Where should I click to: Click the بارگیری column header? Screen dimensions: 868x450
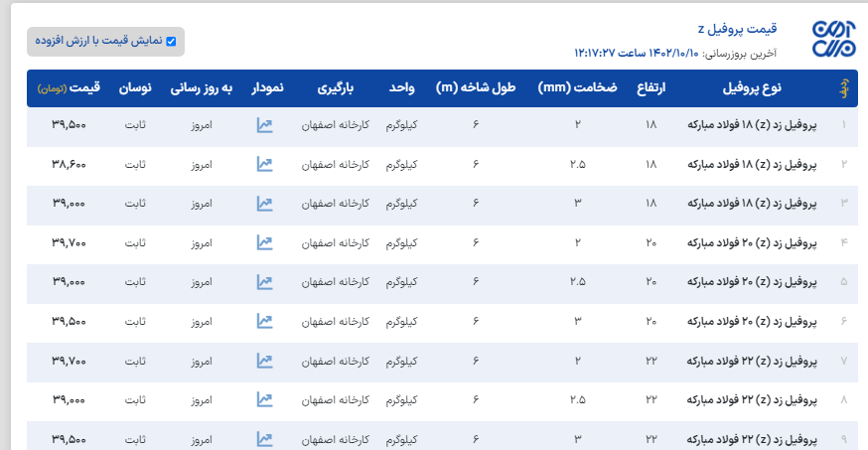point(343,88)
